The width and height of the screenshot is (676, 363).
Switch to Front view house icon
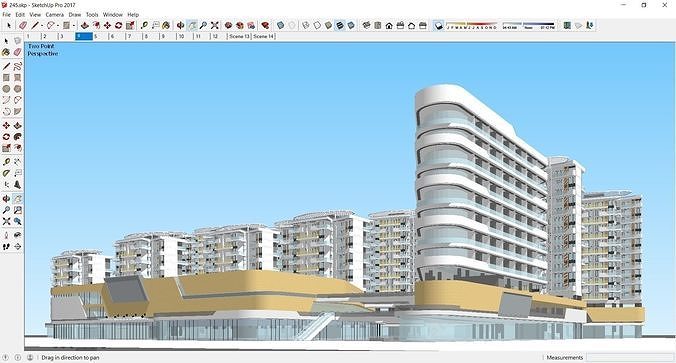tap(389, 26)
